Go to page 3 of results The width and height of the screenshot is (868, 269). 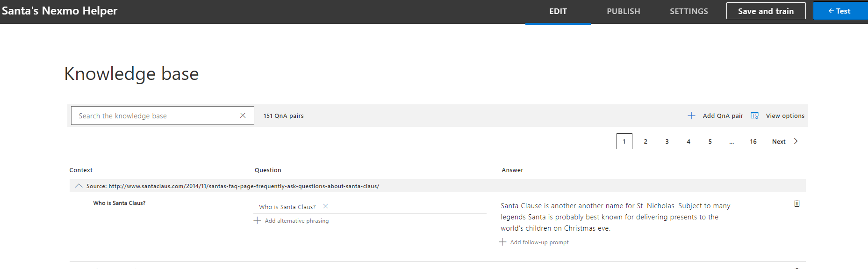coord(667,141)
